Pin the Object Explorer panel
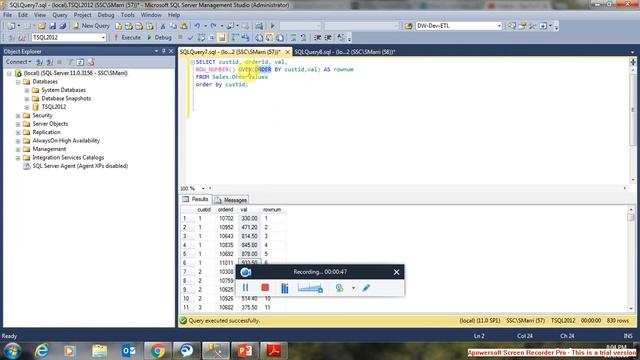This screenshot has height=360, width=640. [164, 51]
